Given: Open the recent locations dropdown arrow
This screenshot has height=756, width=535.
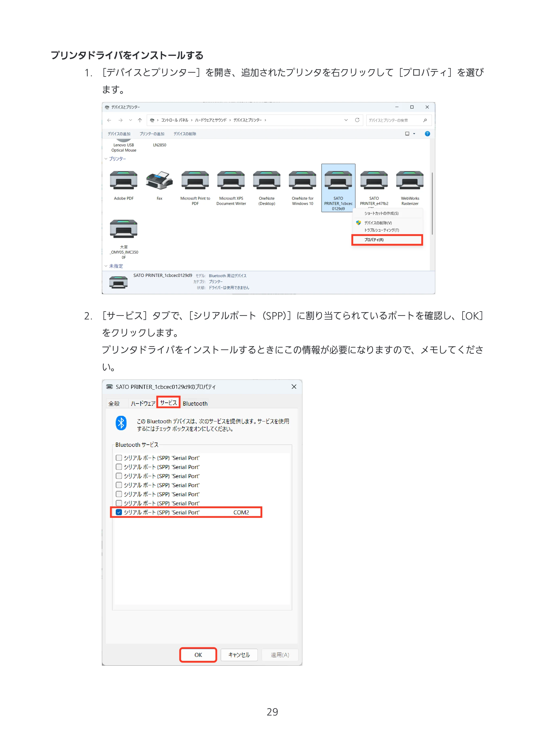Looking at the screenshot, I should 130,120.
